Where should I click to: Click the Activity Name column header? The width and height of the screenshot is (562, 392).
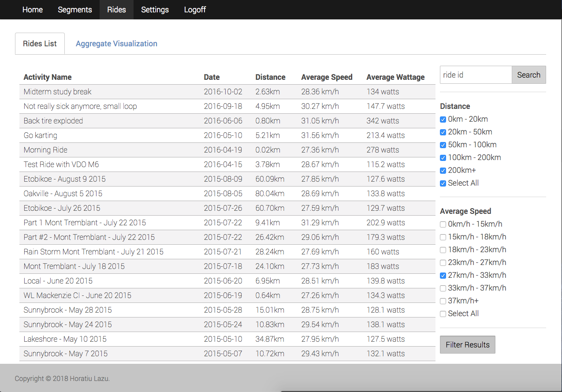48,77
